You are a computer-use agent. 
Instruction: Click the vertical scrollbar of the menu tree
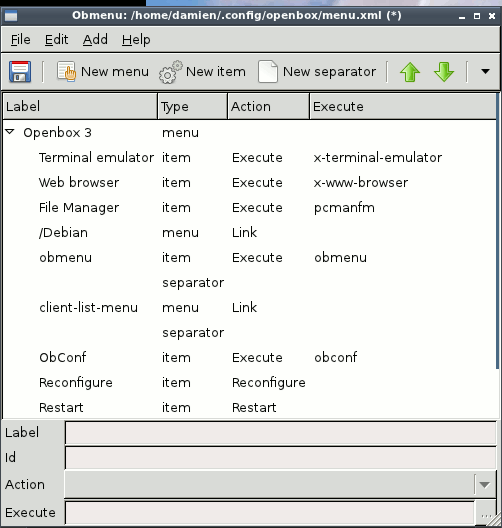tap(498, 231)
